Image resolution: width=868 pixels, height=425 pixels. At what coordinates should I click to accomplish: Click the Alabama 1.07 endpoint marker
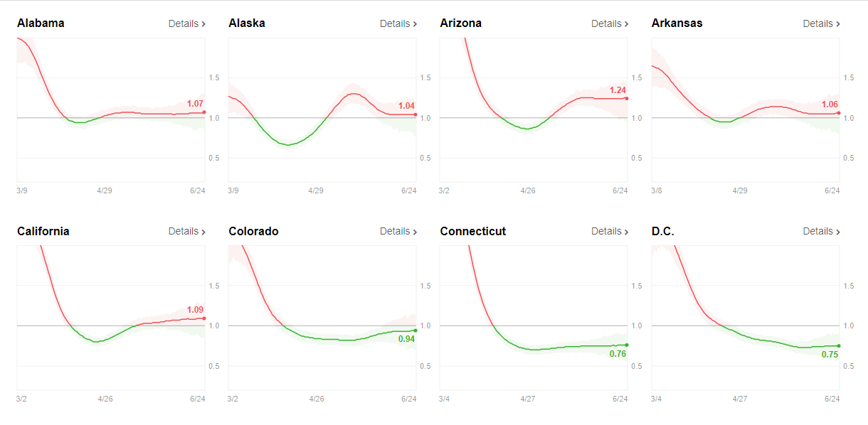(x=204, y=112)
